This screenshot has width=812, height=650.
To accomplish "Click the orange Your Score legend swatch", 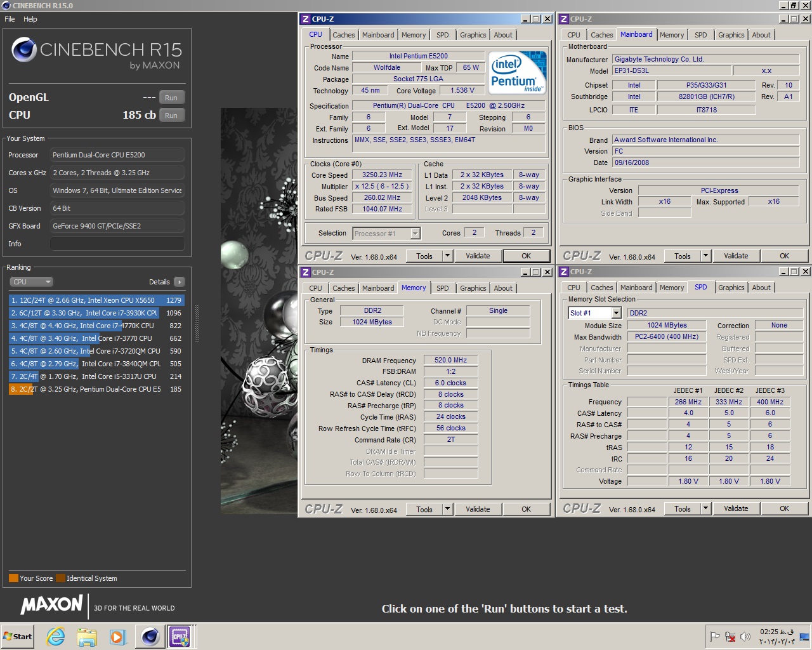I will (x=13, y=578).
